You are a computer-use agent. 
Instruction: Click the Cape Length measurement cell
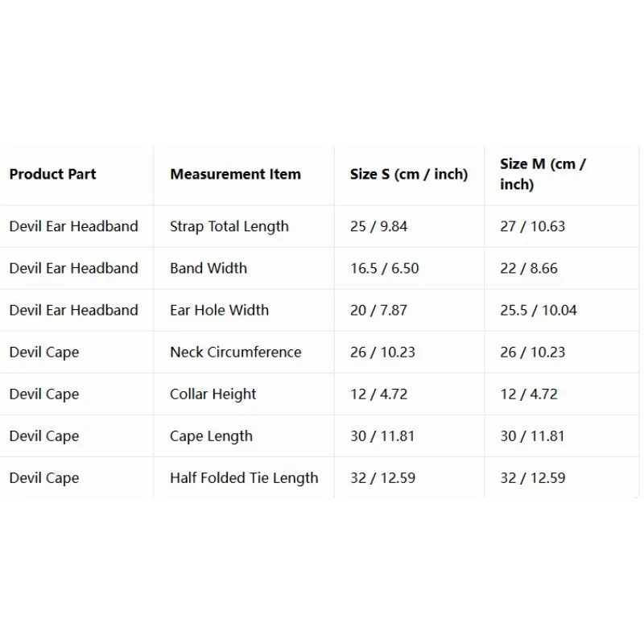pos(211,436)
